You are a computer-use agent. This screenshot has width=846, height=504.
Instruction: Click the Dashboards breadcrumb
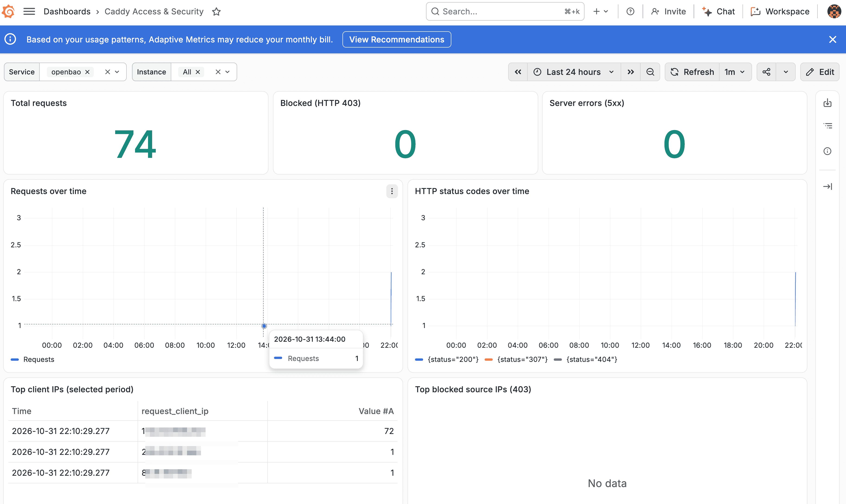(67, 12)
